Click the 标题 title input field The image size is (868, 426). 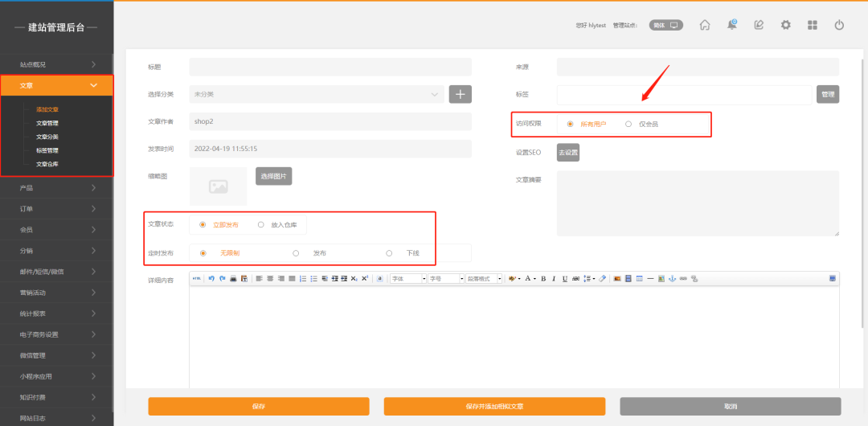(330, 67)
